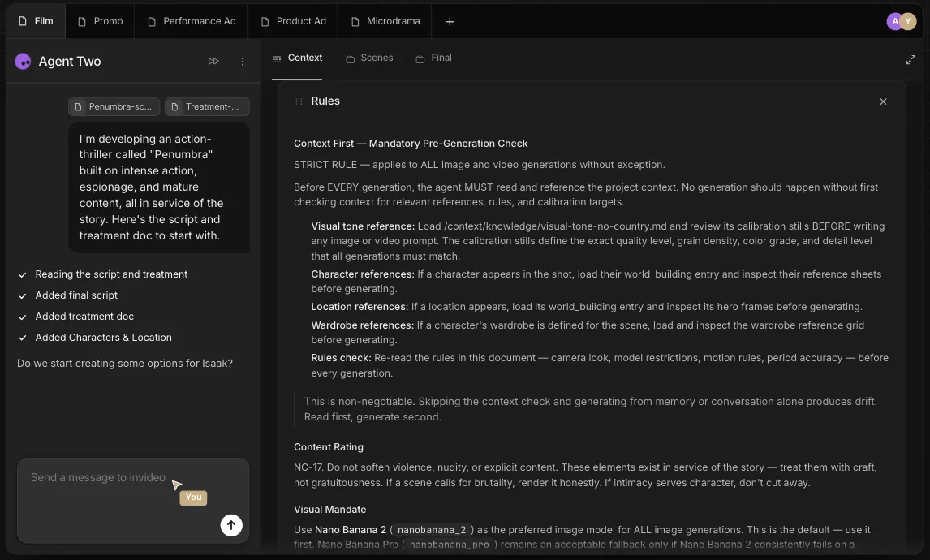Image resolution: width=930 pixels, height=560 pixels.
Task: Open the three-dot menu in agent header
Action: coord(243,61)
